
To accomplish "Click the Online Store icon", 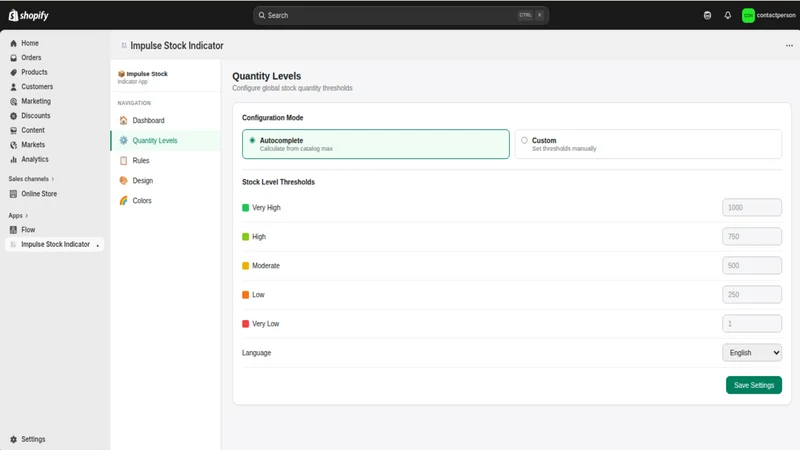I will tap(13, 194).
